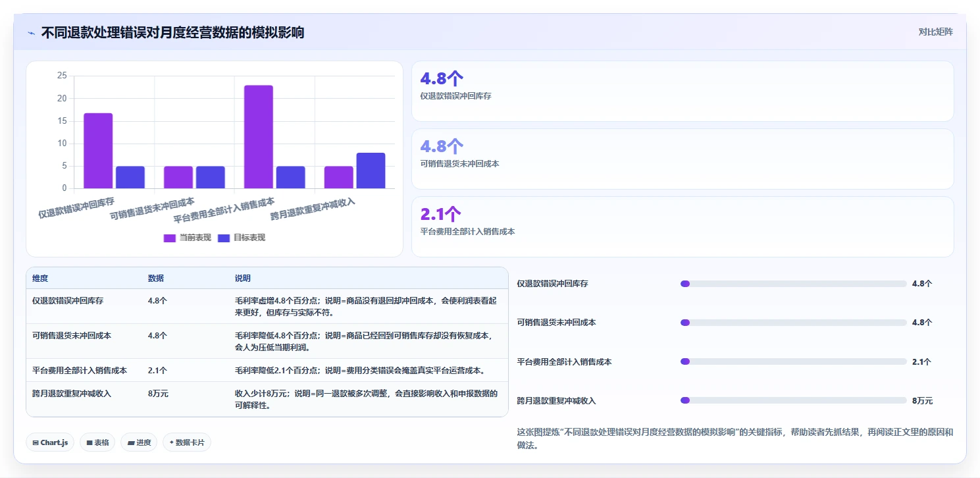The width and height of the screenshot is (980, 478).
Task: Click the progress bar for 平台费用全部计入销售成本
Action: 793,361
